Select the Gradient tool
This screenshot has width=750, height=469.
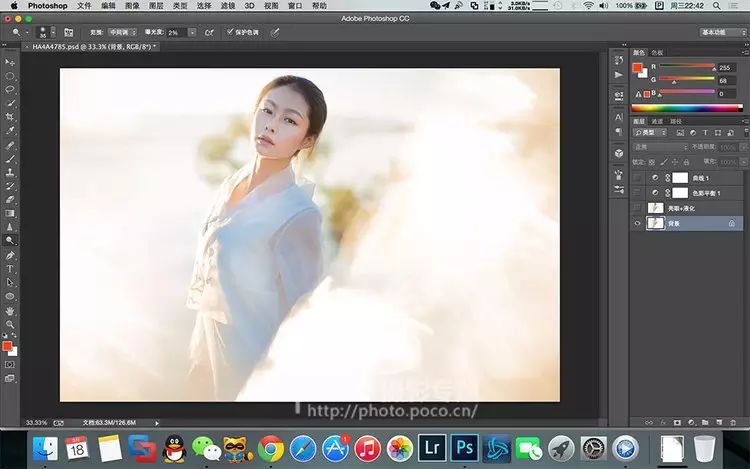[10, 213]
